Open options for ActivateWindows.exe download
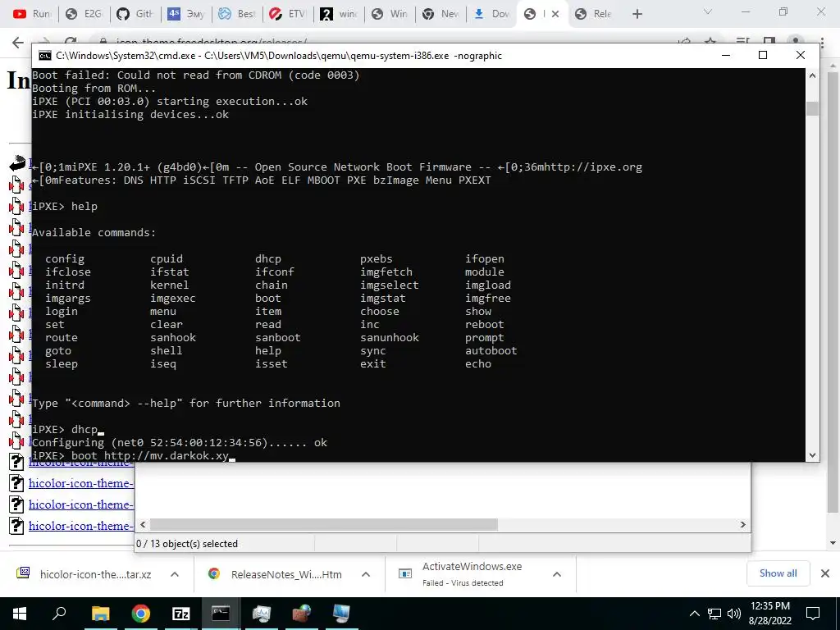The width and height of the screenshot is (840, 630). pyautogui.click(x=557, y=574)
